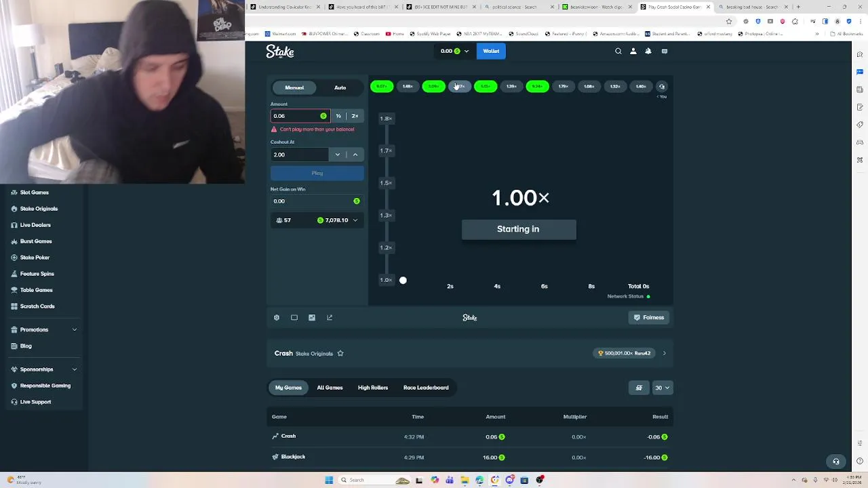868x488 pixels.
Task: Double the bet with the 2× button
Action: click(x=355, y=116)
